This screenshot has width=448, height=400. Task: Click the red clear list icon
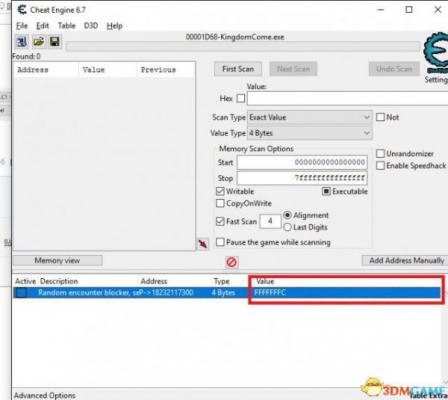[x=231, y=262]
